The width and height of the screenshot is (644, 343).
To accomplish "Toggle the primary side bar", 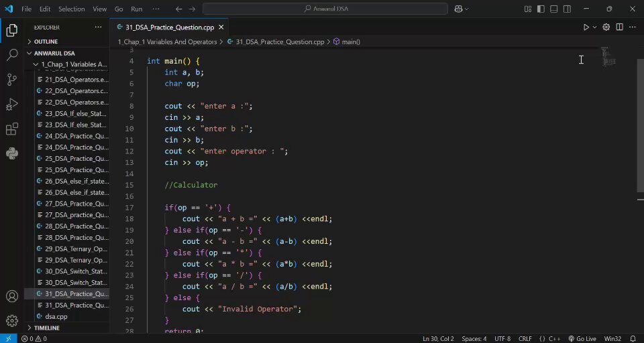I will click(x=541, y=9).
